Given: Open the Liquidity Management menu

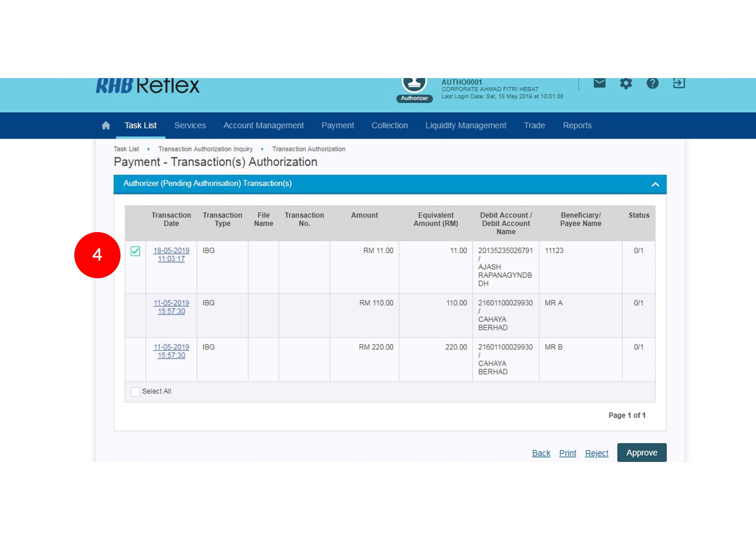Looking at the screenshot, I should [x=465, y=125].
